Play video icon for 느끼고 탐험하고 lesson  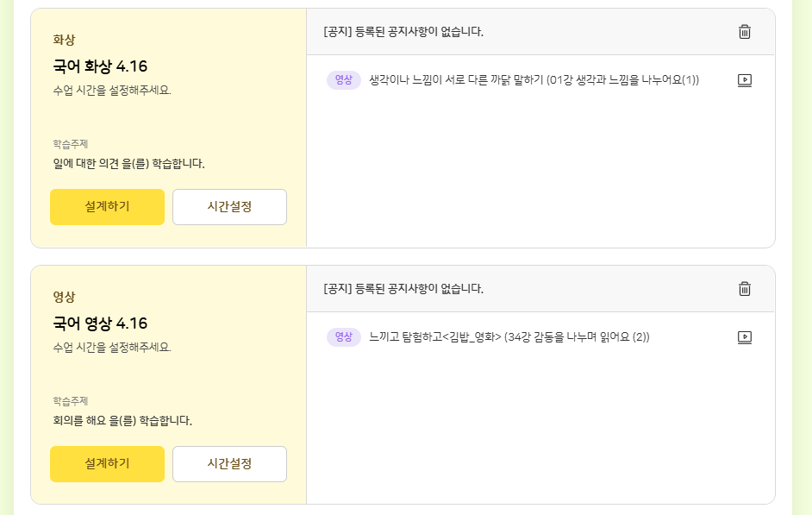click(x=745, y=337)
